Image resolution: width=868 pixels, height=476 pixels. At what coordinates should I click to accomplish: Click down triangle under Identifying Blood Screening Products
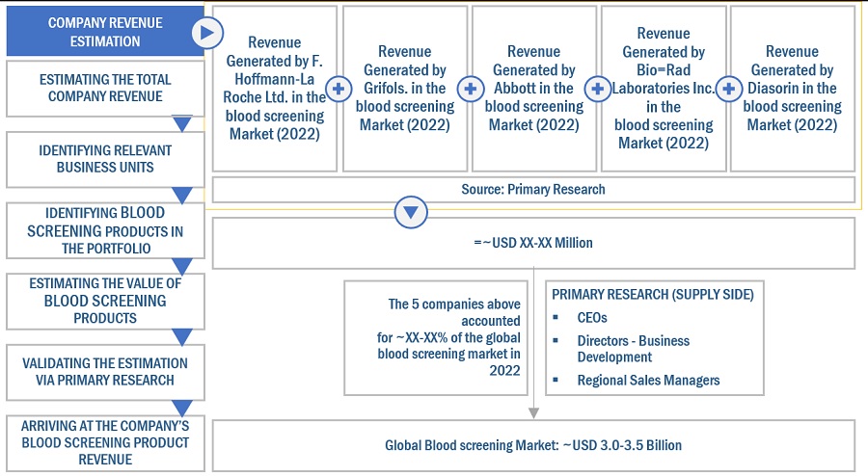coord(181,265)
